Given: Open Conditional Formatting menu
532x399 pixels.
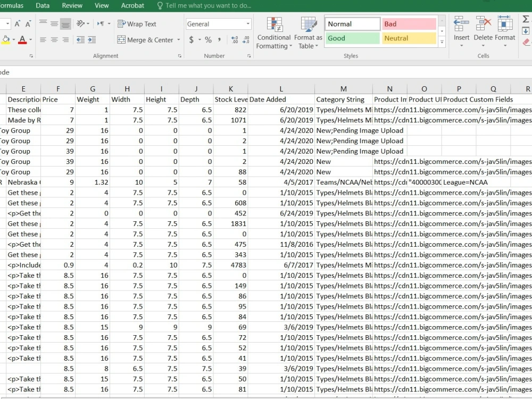Looking at the screenshot, I should 274,33.
